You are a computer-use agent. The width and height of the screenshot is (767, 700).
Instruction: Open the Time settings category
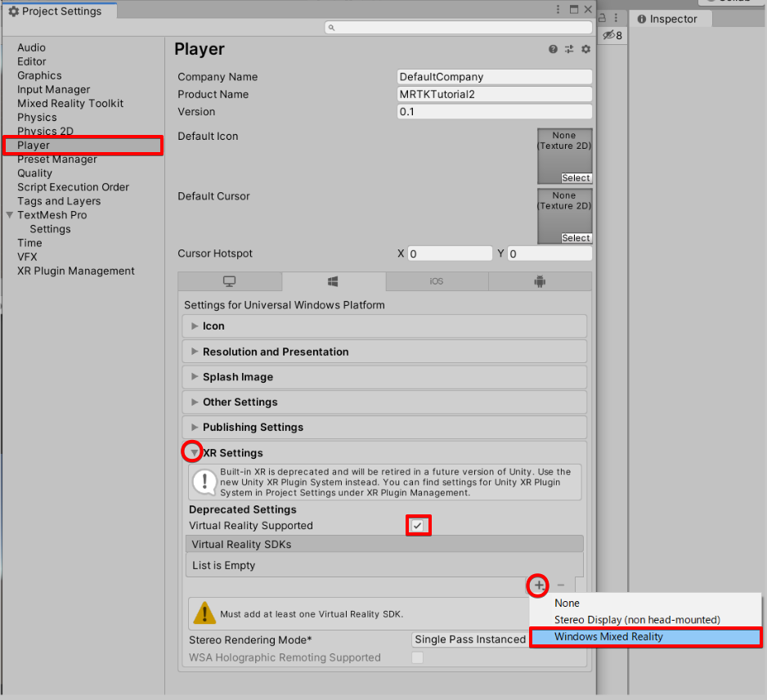[x=29, y=243]
